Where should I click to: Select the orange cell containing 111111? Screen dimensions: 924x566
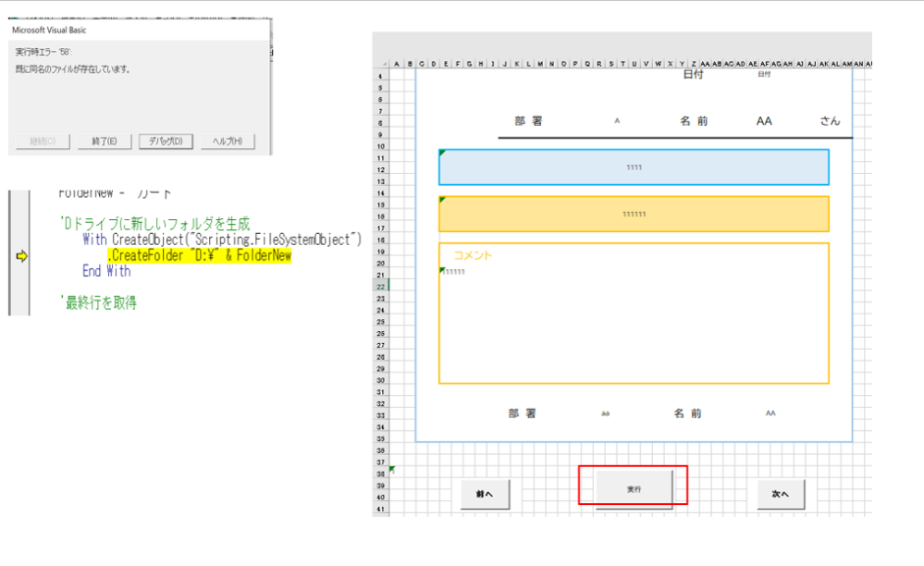(634, 214)
